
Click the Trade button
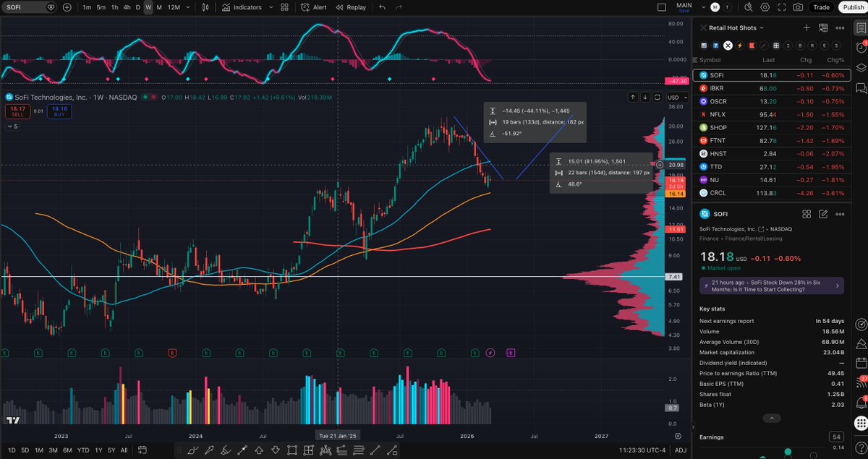[x=821, y=7]
